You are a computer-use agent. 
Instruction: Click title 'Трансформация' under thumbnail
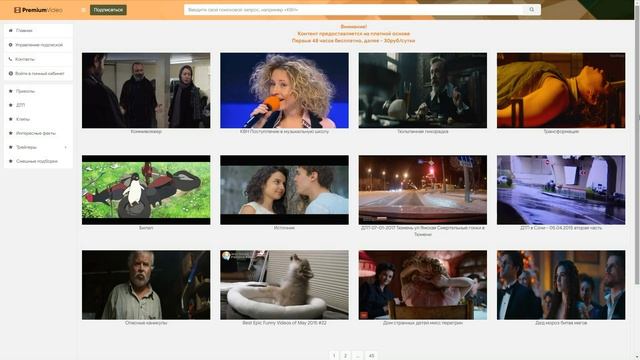(x=561, y=132)
